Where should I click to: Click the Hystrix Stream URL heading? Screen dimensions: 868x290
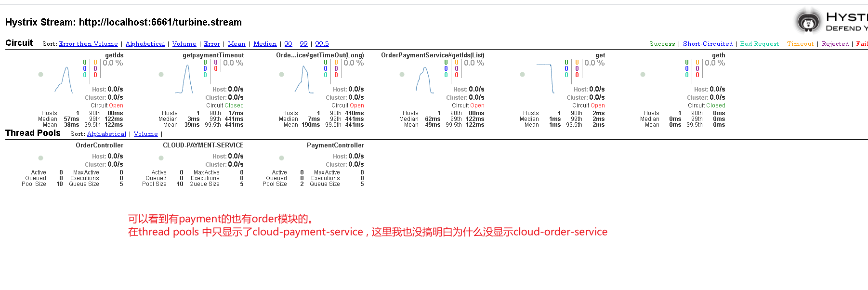point(123,22)
